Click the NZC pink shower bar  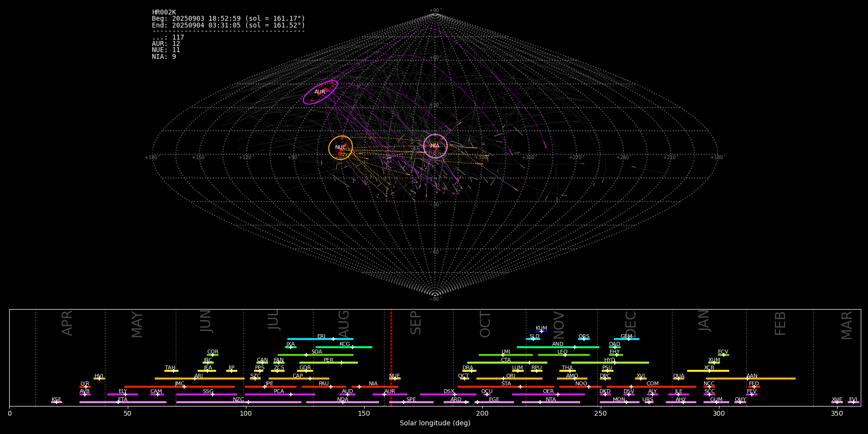click(239, 402)
